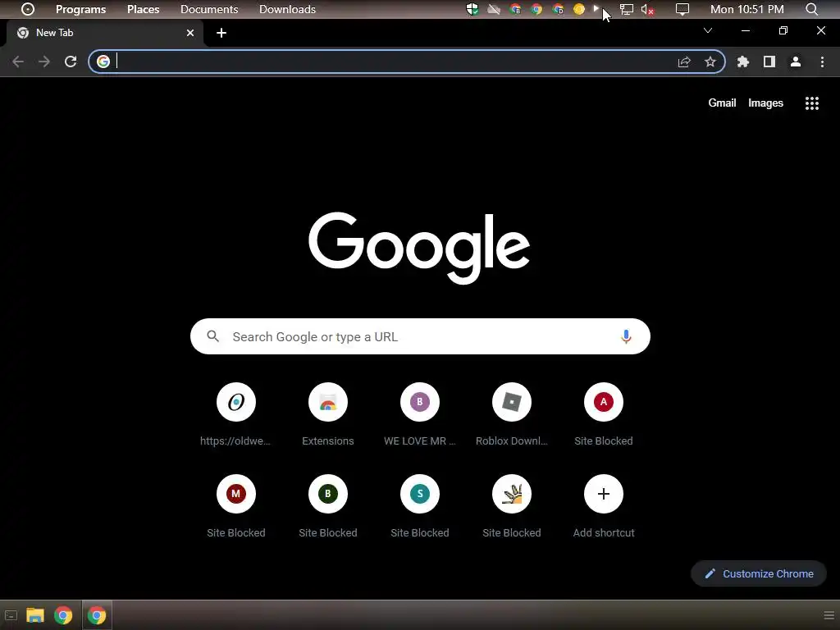Open the Site Blocked shortcut with S icon

tap(419, 507)
